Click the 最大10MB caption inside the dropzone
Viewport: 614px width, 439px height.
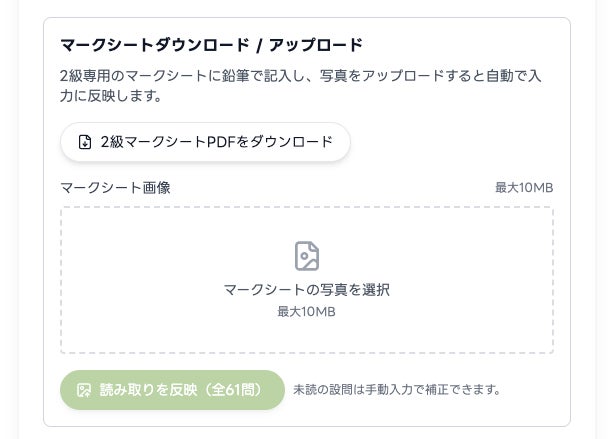pyautogui.click(x=306, y=312)
